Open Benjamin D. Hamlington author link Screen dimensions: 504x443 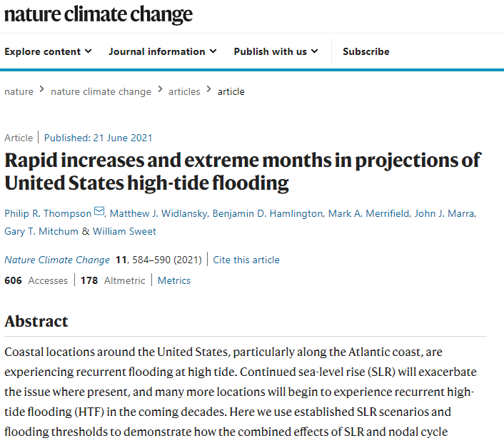pyautogui.click(x=268, y=213)
